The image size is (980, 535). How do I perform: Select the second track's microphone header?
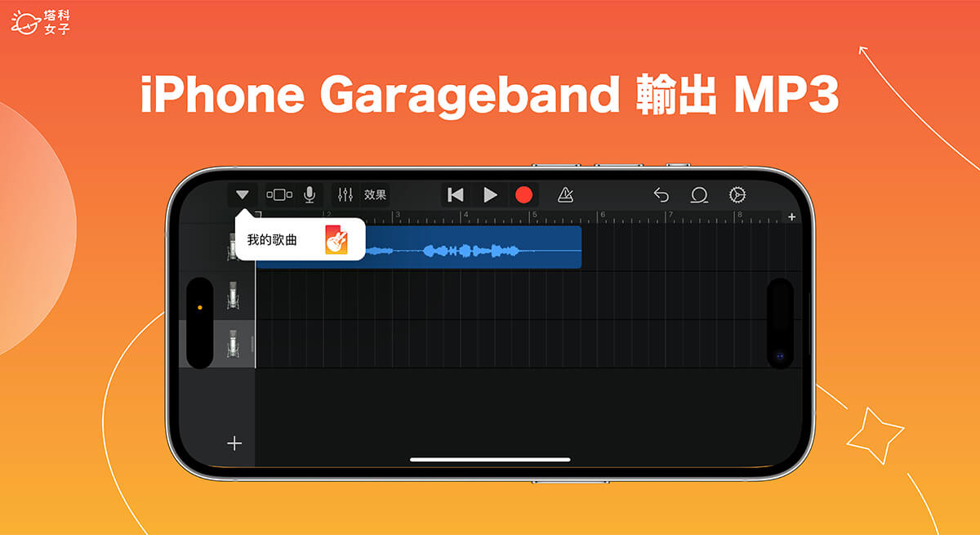tap(233, 295)
